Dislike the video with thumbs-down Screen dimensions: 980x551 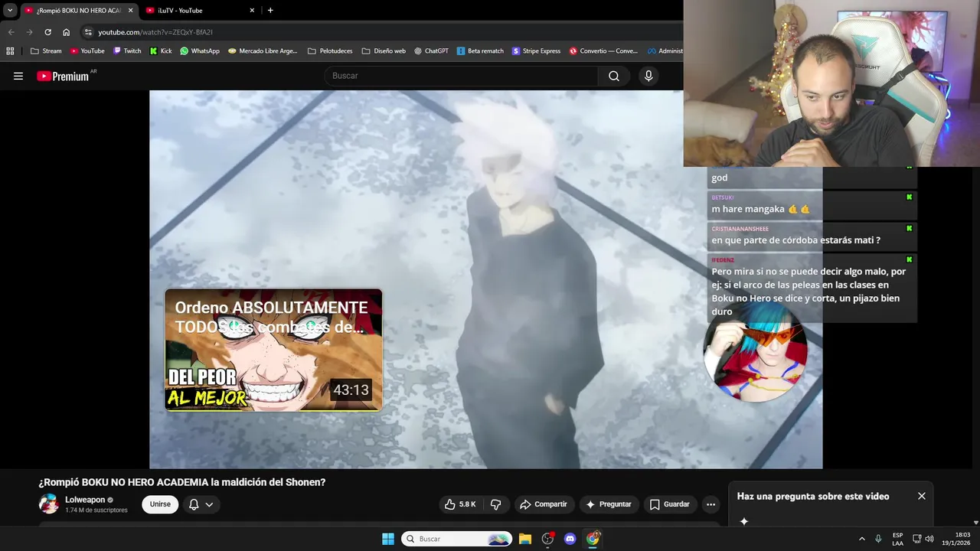495,504
